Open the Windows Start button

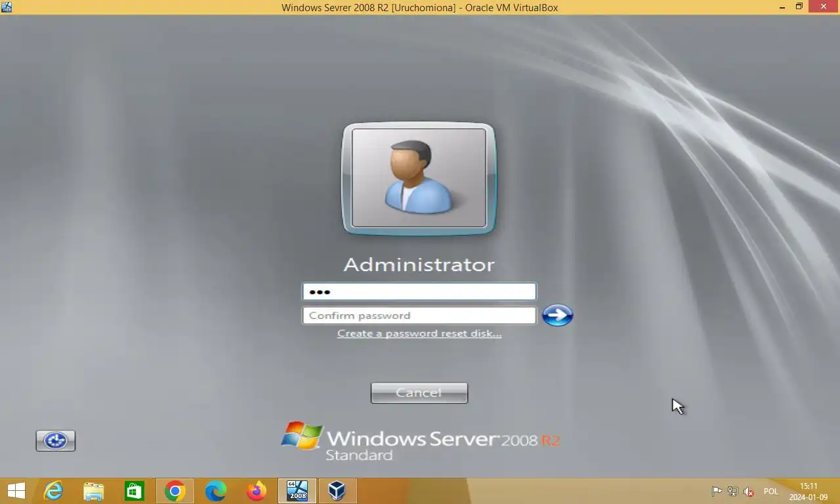click(16, 491)
